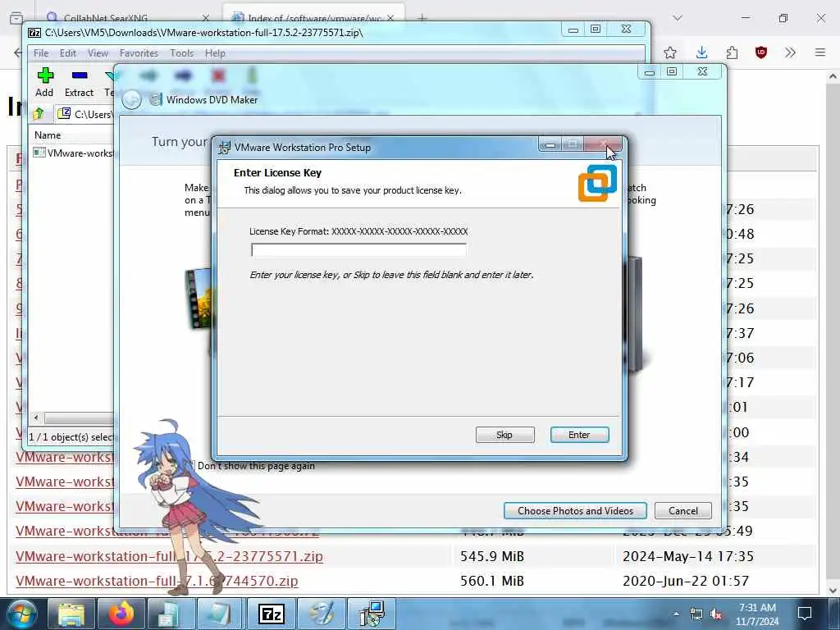Viewport: 840px width, 630px height.
Task: Switch to the CollabNet SearXNG tab
Action: pyautogui.click(x=126, y=18)
